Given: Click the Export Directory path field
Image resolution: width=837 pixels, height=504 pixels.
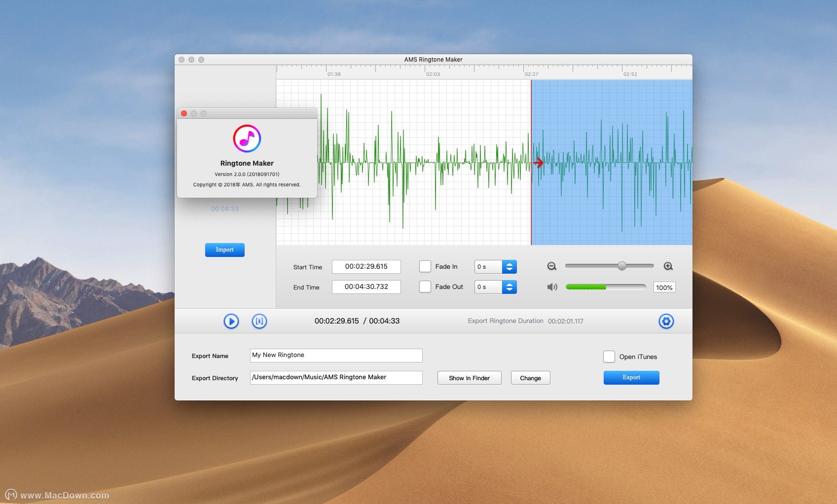Looking at the screenshot, I should 336,378.
